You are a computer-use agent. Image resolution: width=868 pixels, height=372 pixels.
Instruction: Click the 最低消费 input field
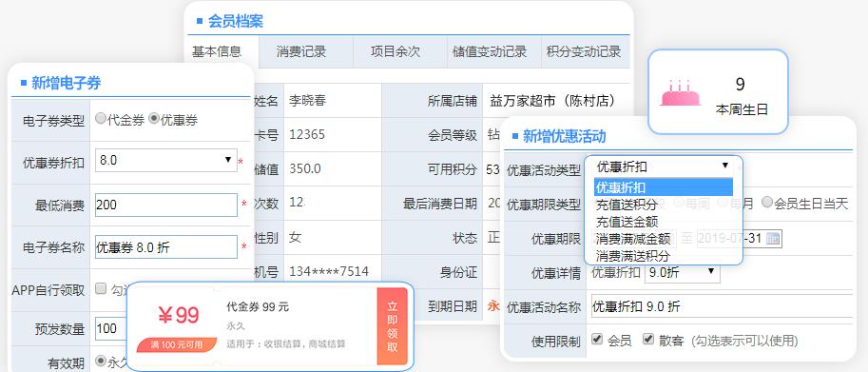[x=166, y=205]
